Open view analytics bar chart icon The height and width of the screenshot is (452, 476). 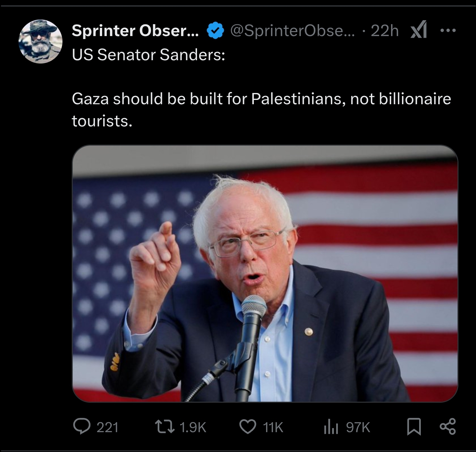(331, 427)
